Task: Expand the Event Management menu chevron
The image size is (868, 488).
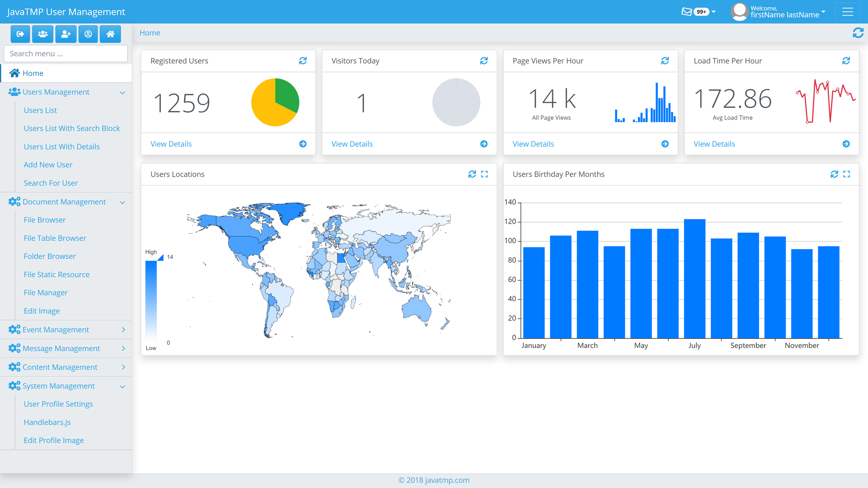Action: click(x=123, y=330)
